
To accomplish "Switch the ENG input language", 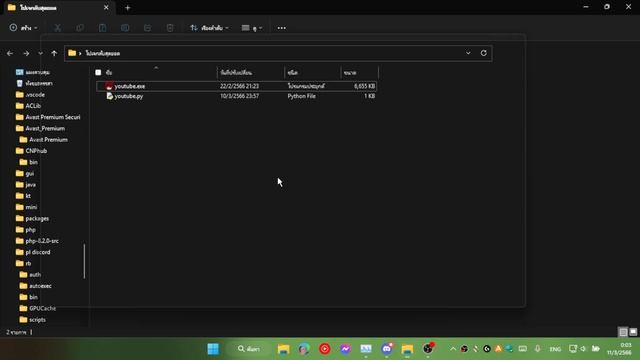I will click(x=555, y=349).
